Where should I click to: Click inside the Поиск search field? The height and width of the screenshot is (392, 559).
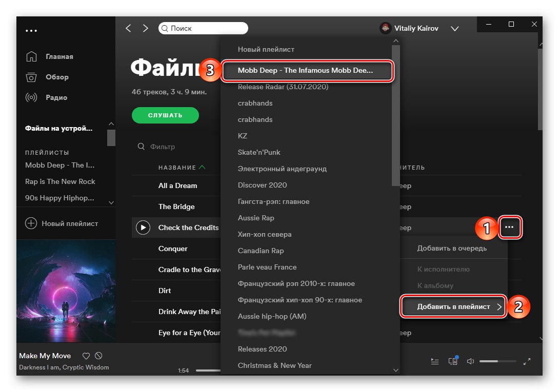(x=205, y=28)
